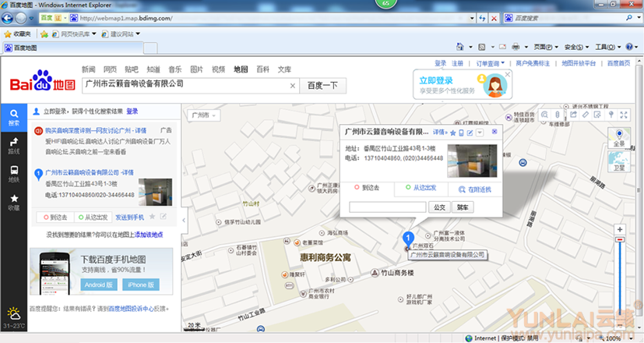Open the 添加该地点 link
The width and height of the screenshot is (644, 343).
[149, 235]
